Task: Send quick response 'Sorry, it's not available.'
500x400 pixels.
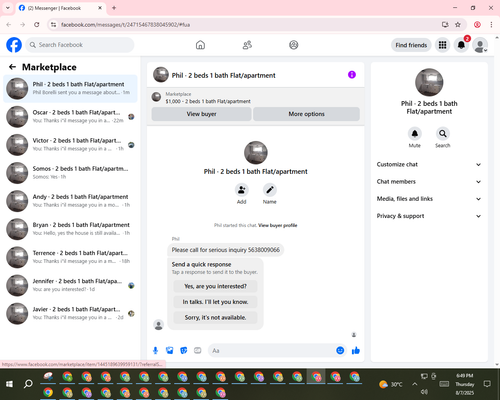Action: click(x=215, y=318)
